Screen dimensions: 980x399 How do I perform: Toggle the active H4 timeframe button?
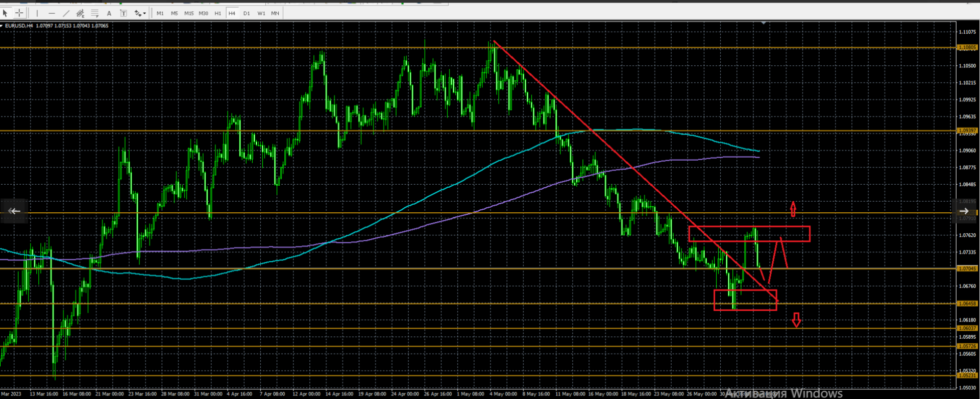[232, 13]
